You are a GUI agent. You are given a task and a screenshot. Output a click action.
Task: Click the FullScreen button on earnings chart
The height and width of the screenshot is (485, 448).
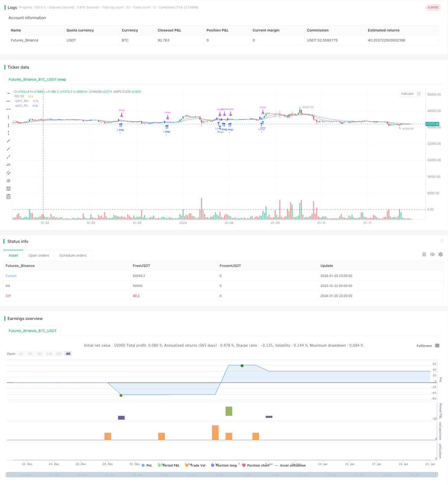(x=424, y=346)
